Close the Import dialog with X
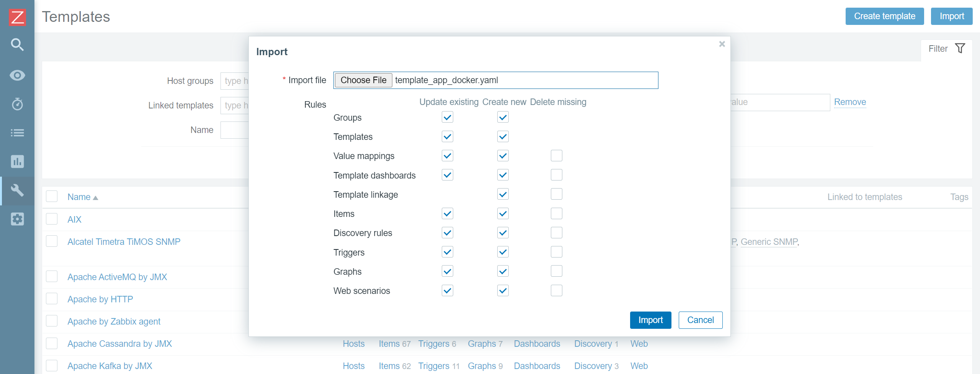 722,44
